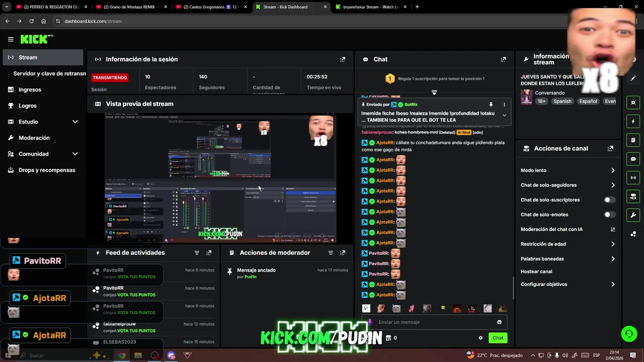Switch to bryanshakur Stream browser tab
This screenshot has height=362, width=644.
pyautogui.click(x=370, y=7)
